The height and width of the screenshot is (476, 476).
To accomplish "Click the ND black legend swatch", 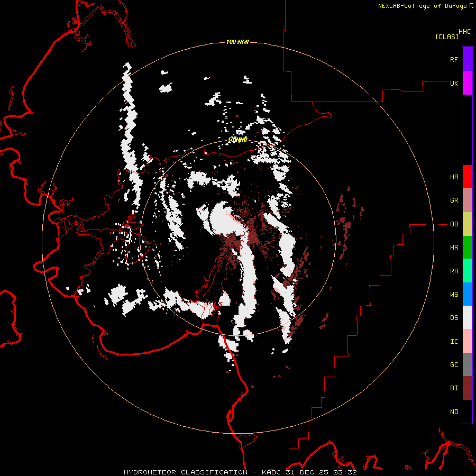I will (467, 411).
